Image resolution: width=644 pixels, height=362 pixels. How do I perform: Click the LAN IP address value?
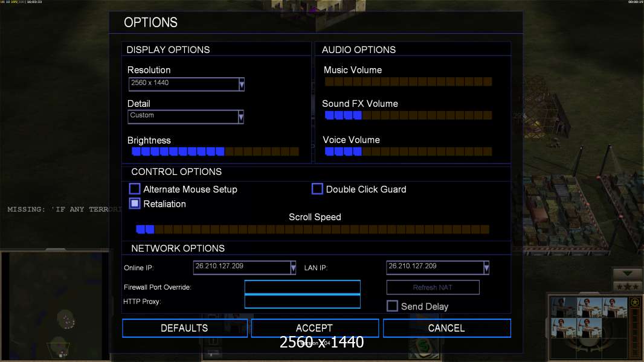point(413,266)
